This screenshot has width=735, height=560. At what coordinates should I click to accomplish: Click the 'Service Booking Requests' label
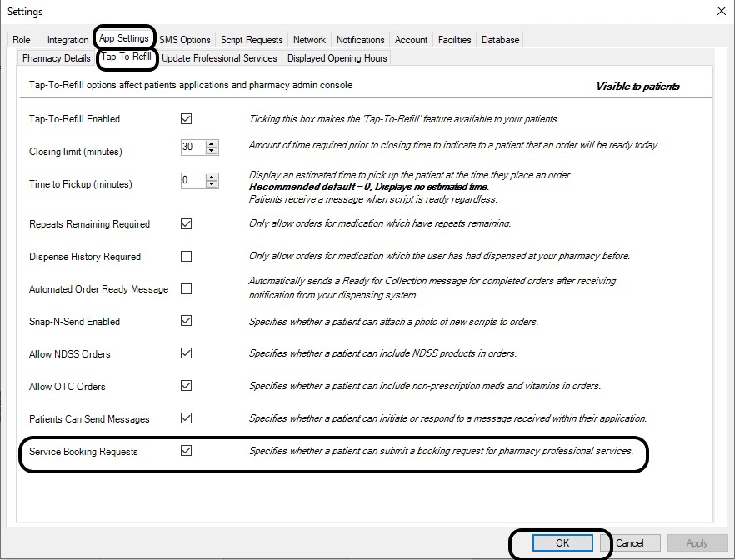(x=83, y=452)
